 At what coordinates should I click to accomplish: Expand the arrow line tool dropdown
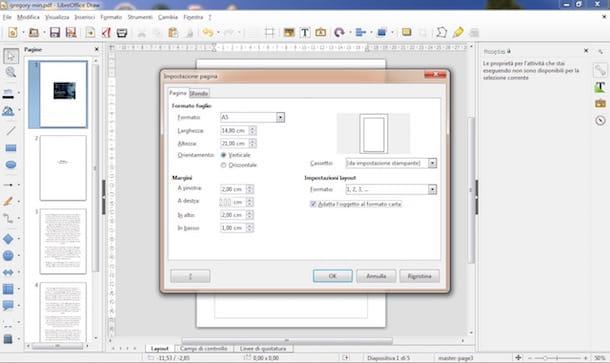point(19,185)
